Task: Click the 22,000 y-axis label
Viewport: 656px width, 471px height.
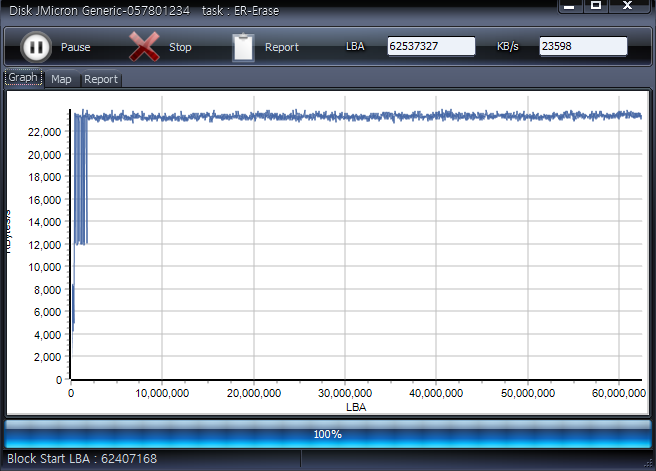Action: (x=44, y=132)
